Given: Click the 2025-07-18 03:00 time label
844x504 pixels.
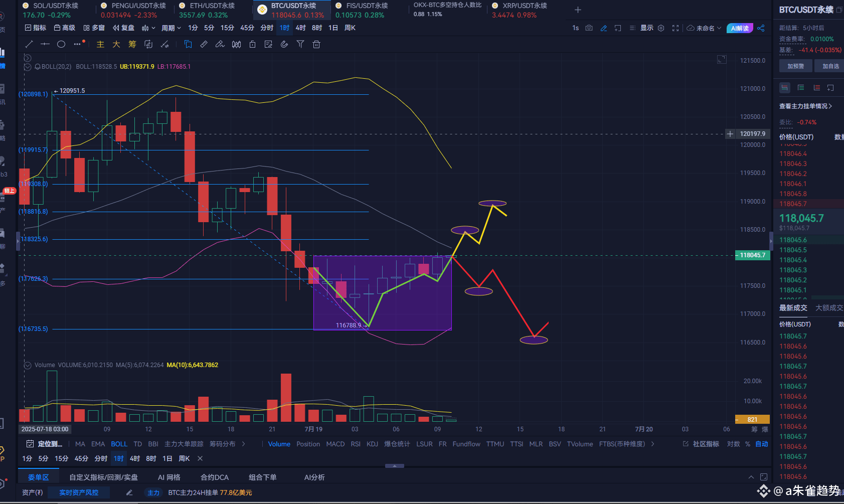Looking at the screenshot, I should (45, 429).
